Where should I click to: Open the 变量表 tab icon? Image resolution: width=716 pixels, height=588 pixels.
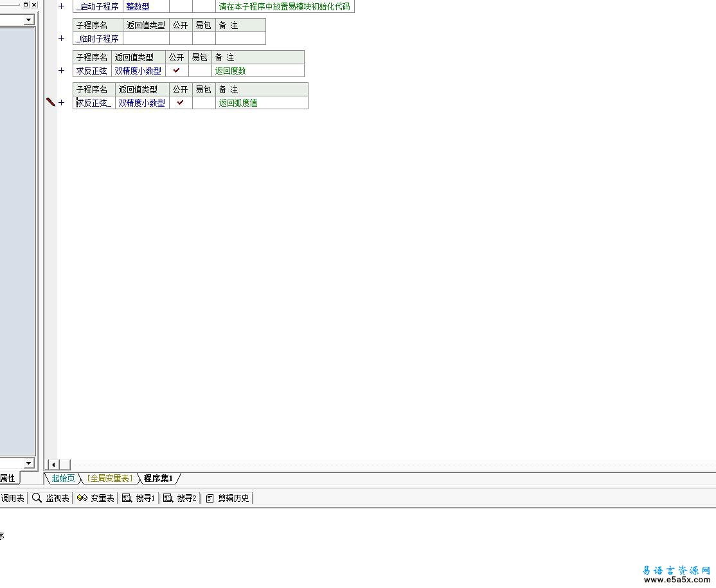[95, 498]
